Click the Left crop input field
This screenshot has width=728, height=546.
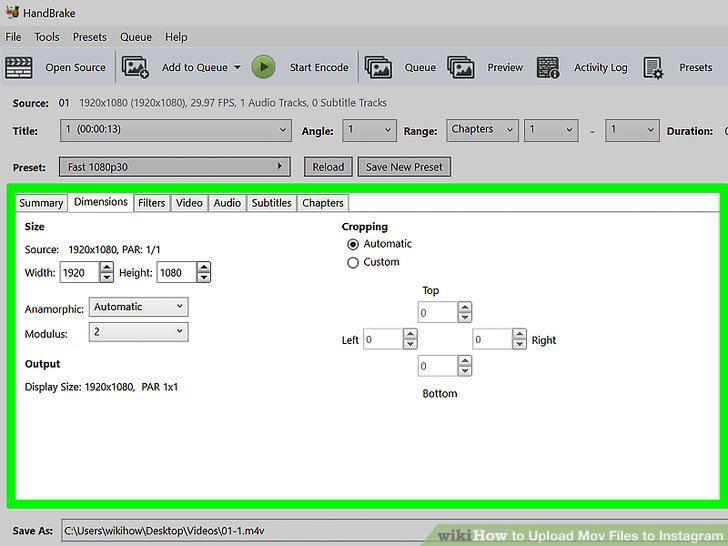[x=383, y=339]
